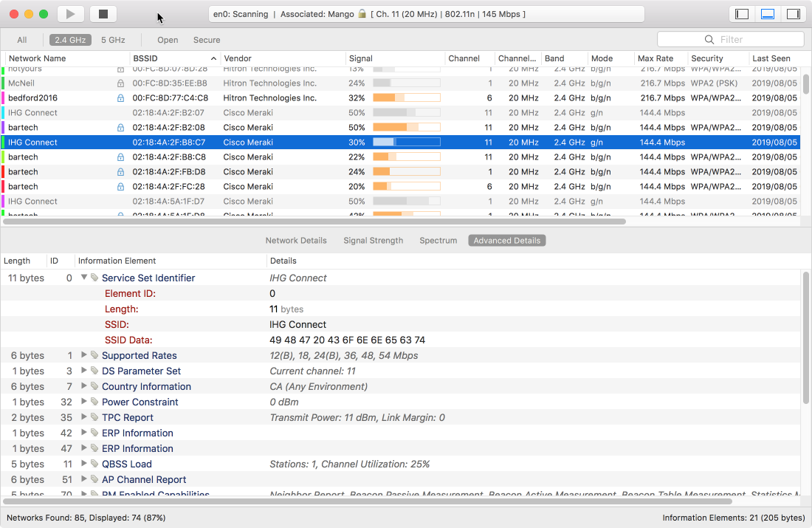The width and height of the screenshot is (812, 528).
Task: Collapse the Service Set Identifier element
Action: click(84, 278)
